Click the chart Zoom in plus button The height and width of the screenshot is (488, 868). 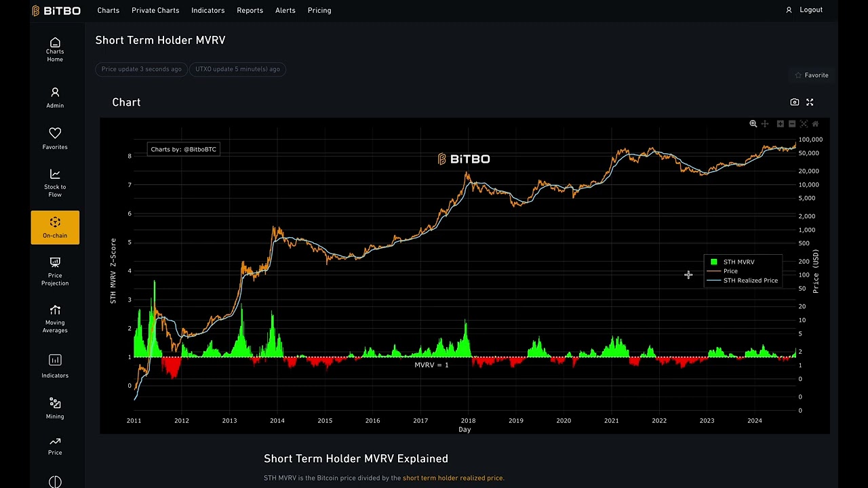781,124
